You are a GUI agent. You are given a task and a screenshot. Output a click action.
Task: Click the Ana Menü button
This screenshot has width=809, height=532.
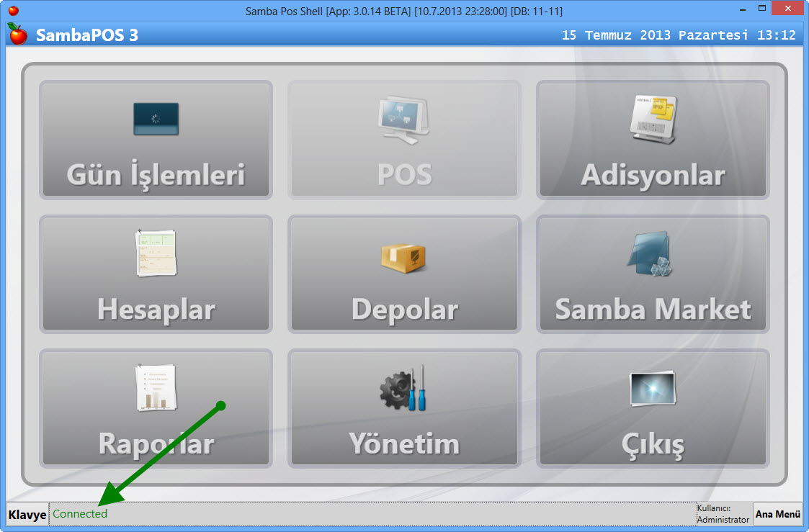(x=777, y=514)
